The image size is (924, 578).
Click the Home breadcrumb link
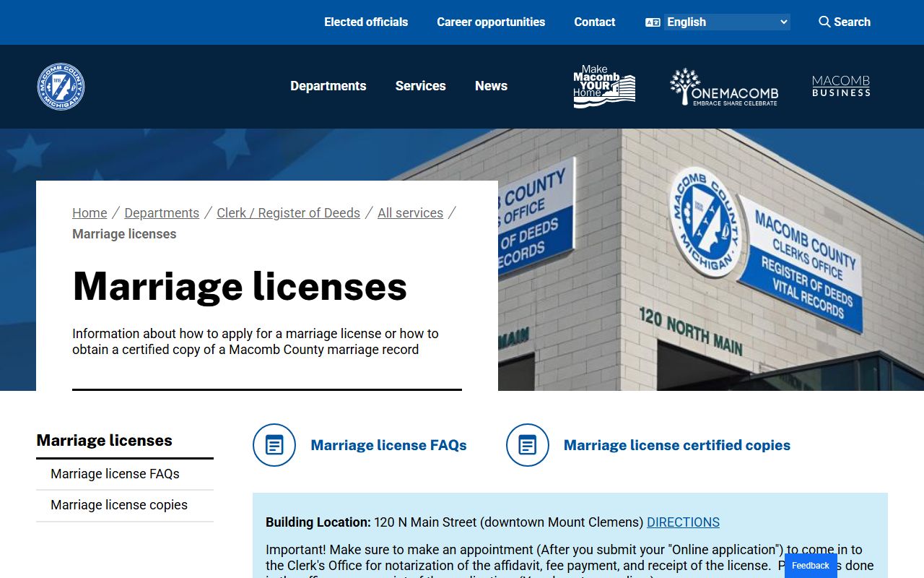[x=90, y=213]
